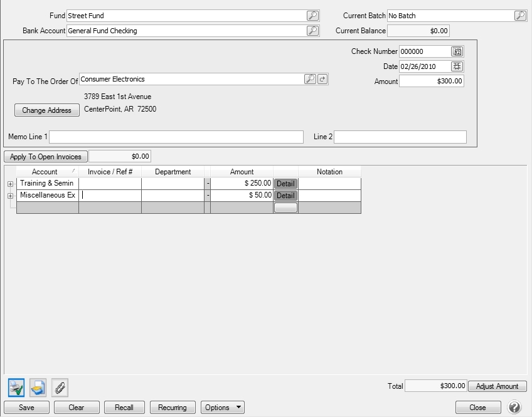Select the print stub icon

click(x=37, y=387)
